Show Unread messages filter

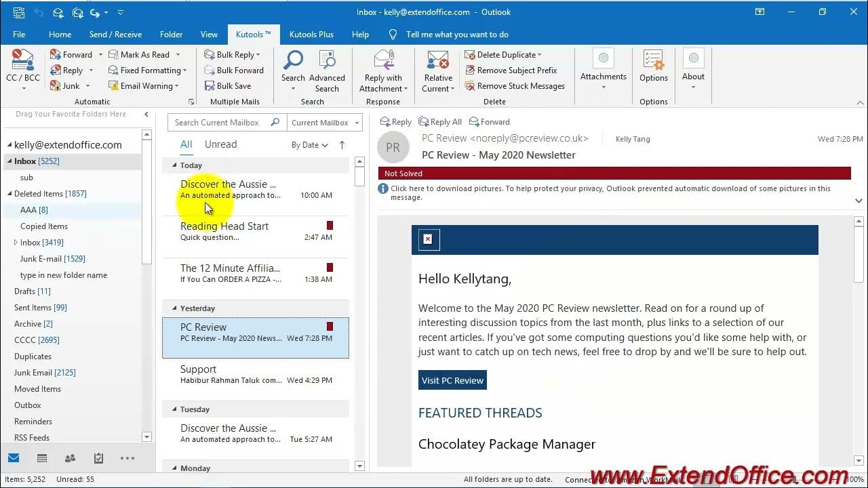pos(220,144)
